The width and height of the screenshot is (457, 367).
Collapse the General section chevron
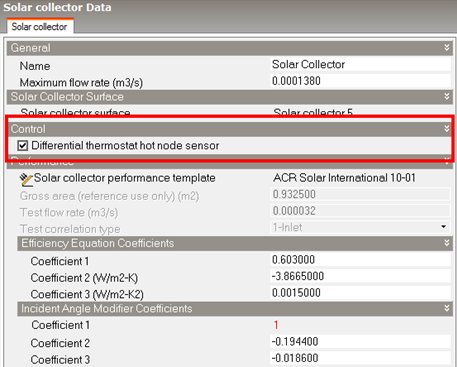447,48
